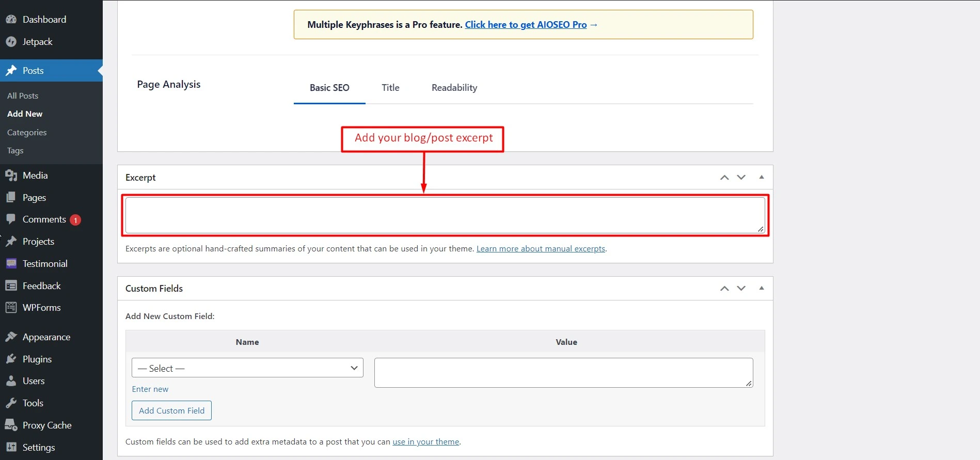
Task: Move Custom Fields panel down with arrow
Action: coord(741,289)
